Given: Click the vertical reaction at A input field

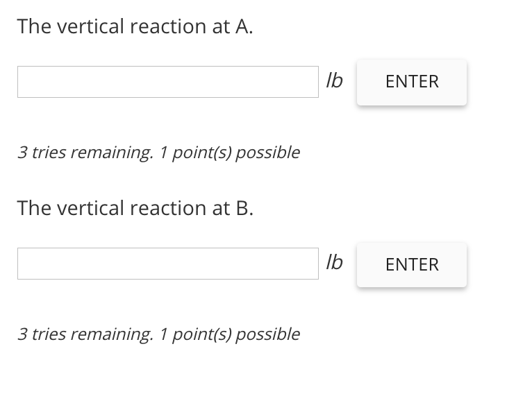Looking at the screenshot, I should point(167,82).
